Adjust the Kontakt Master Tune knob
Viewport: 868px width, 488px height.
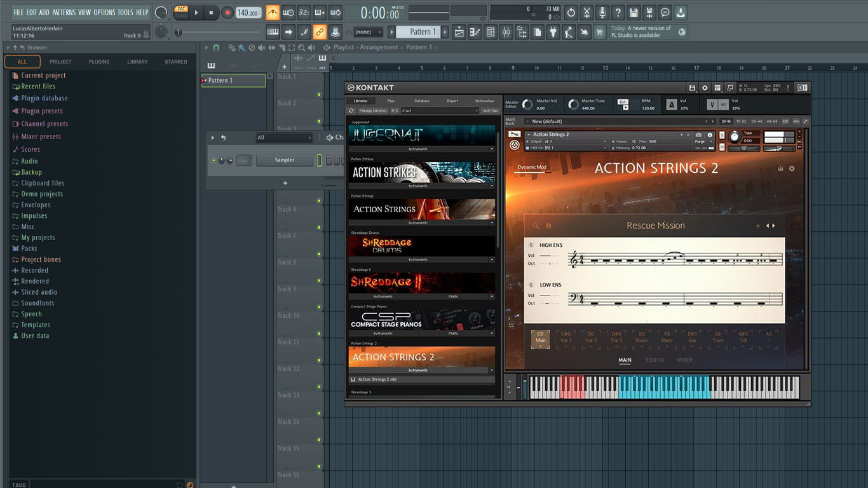[x=573, y=104]
